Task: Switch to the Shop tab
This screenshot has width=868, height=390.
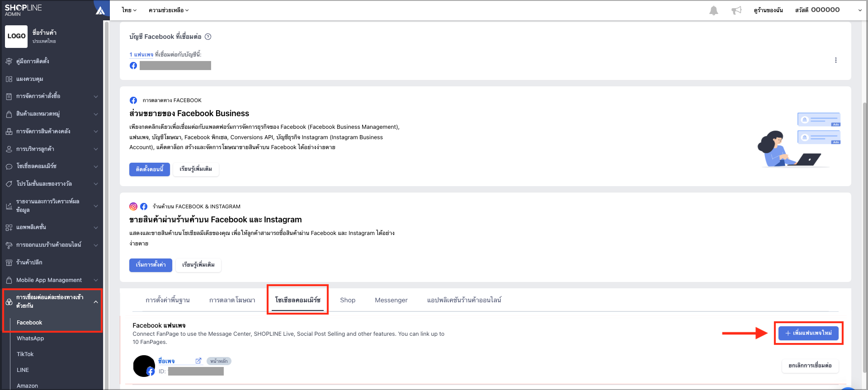Action: pyautogui.click(x=348, y=300)
